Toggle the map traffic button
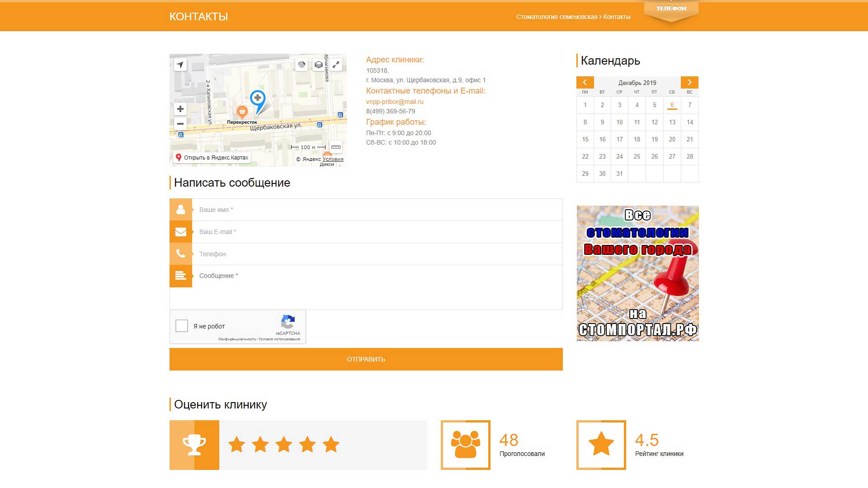Image resolution: width=868 pixels, height=488 pixels. [x=302, y=65]
